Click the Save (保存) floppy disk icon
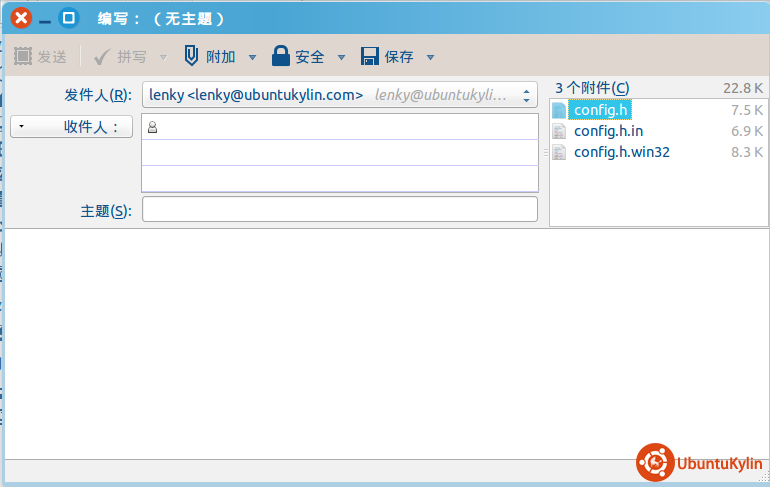Screen dimensions: 770x487 pos(369,57)
